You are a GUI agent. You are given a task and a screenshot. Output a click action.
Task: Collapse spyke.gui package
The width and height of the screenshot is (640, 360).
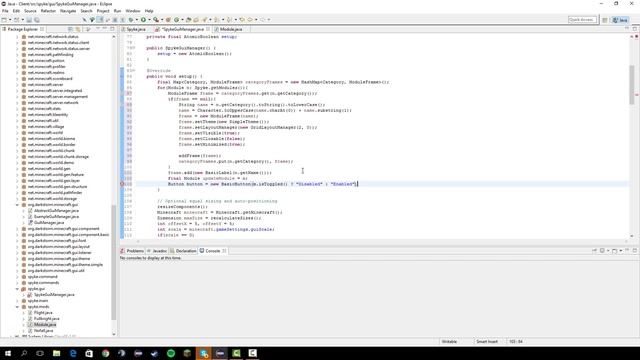[18, 289]
